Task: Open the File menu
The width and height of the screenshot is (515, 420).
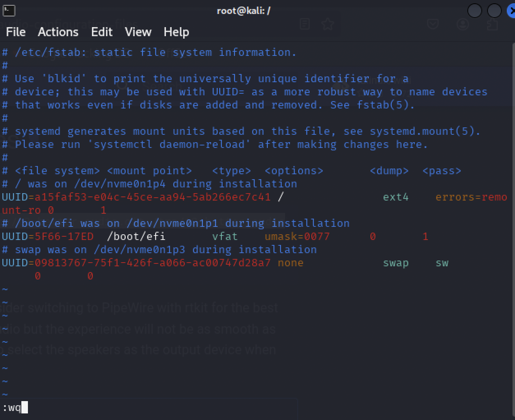Action: (16, 32)
